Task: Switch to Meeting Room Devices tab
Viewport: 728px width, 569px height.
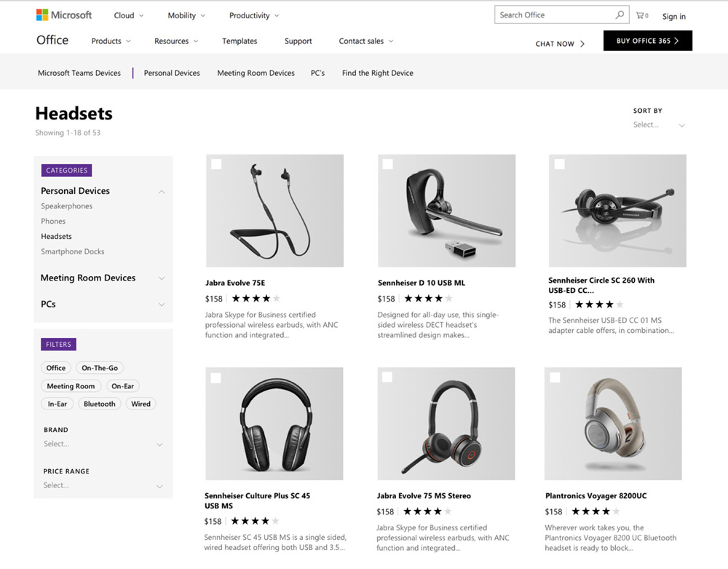Action: point(256,73)
